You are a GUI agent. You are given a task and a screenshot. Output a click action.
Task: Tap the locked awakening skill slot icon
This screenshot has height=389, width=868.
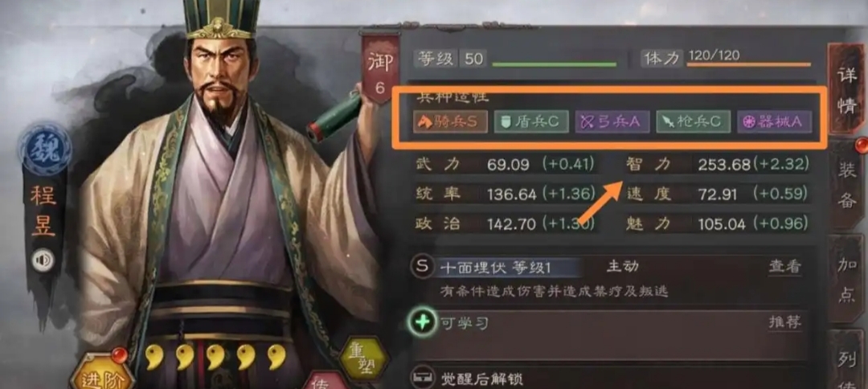click(x=423, y=378)
